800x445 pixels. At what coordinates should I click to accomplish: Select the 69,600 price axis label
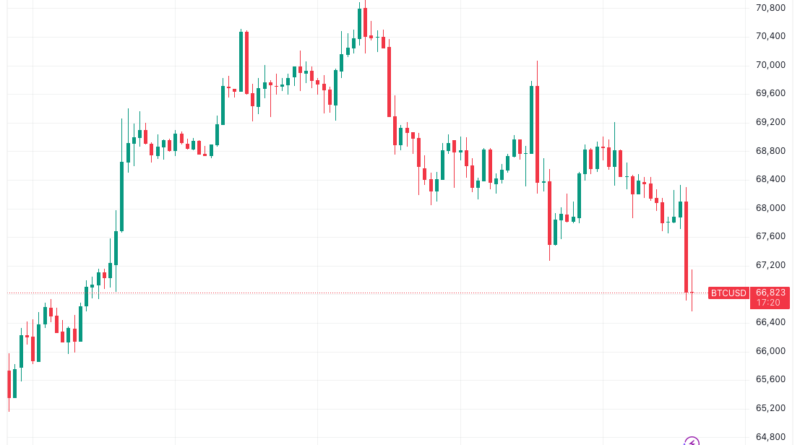pos(771,94)
